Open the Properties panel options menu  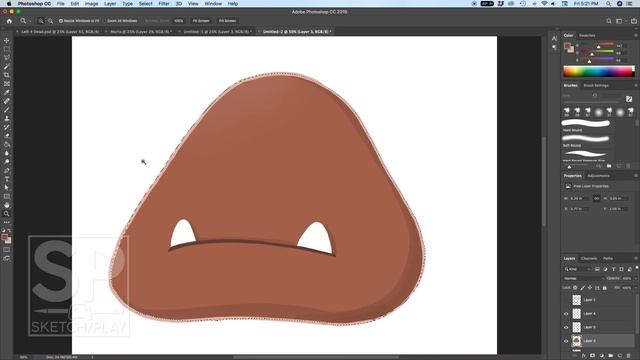636,176
